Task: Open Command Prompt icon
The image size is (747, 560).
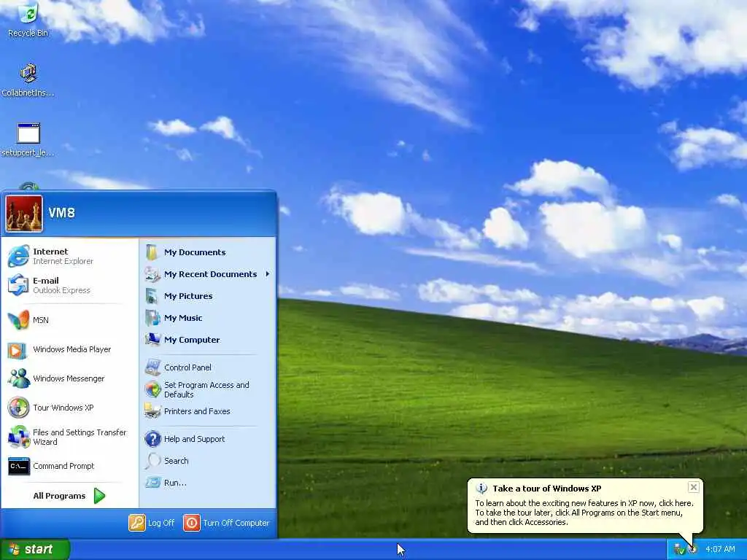Action: 18,466
